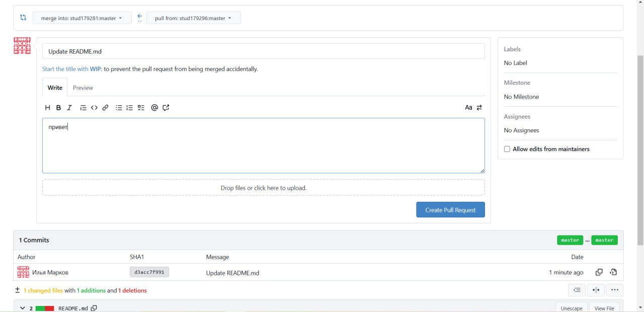Click the heading formatting icon
The image size is (644, 312).
pyautogui.click(x=47, y=108)
